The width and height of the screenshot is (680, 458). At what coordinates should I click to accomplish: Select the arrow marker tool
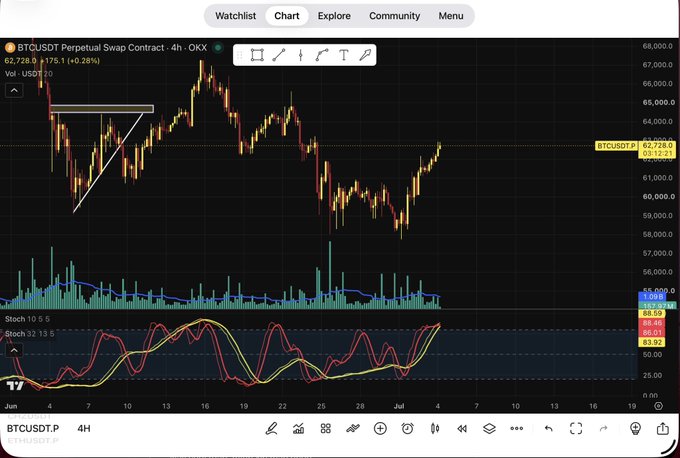[x=365, y=55]
